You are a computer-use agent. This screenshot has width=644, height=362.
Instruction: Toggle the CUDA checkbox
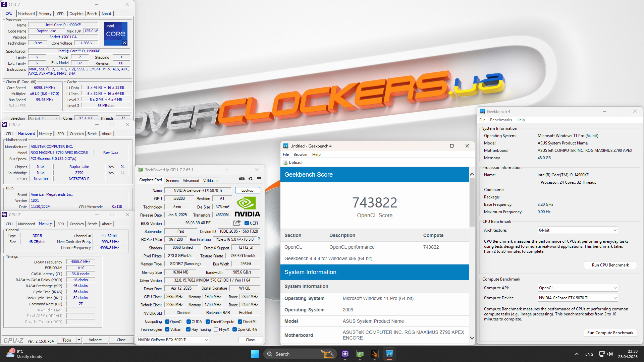click(189, 322)
